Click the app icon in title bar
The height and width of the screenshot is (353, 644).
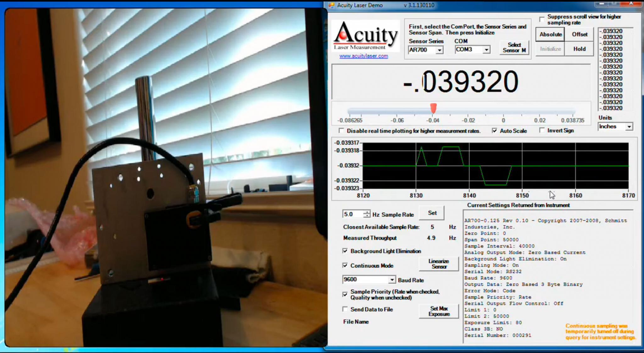(x=331, y=5)
